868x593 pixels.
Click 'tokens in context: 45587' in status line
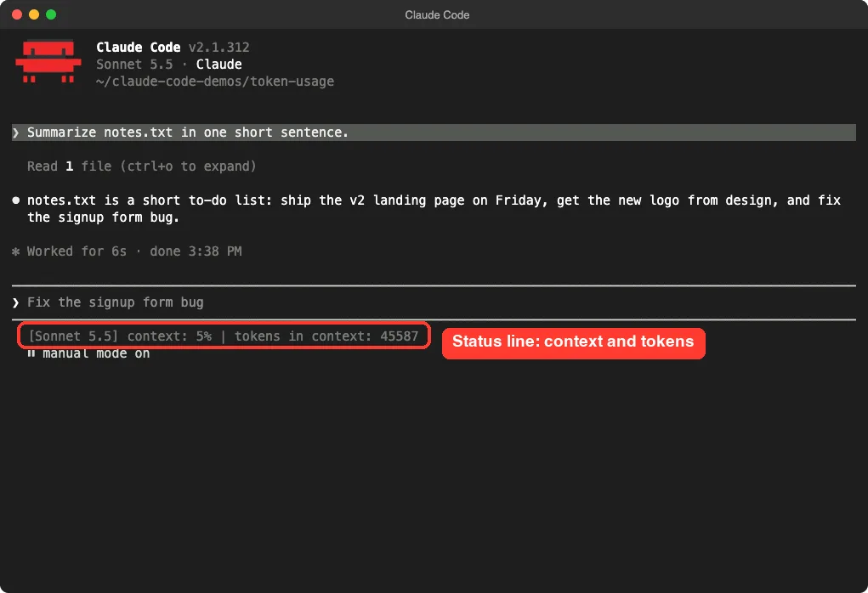pos(326,336)
